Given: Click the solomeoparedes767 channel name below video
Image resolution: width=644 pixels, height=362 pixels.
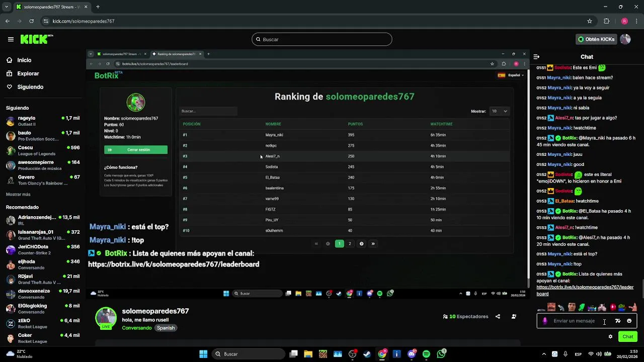Looking at the screenshot, I should [x=155, y=311].
